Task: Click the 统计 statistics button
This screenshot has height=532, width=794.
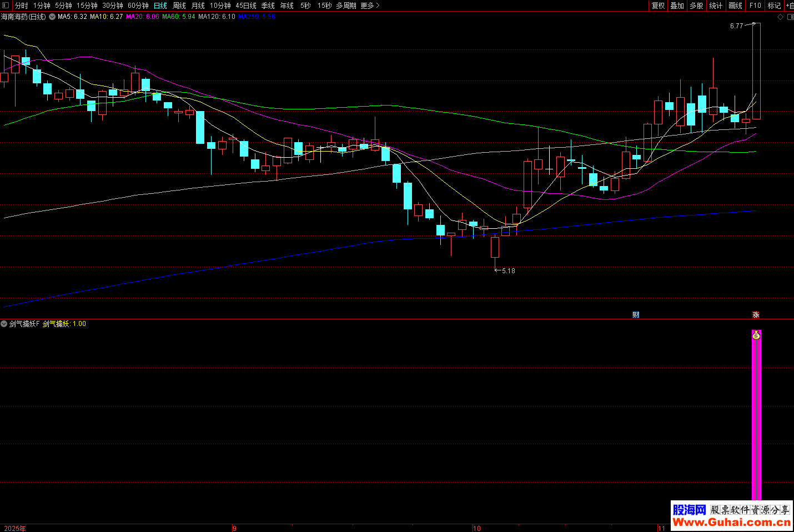Action: pos(716,6)
